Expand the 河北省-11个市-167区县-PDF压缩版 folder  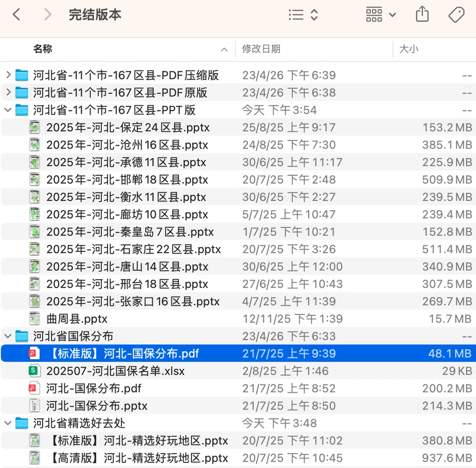(x=8, y=74)
